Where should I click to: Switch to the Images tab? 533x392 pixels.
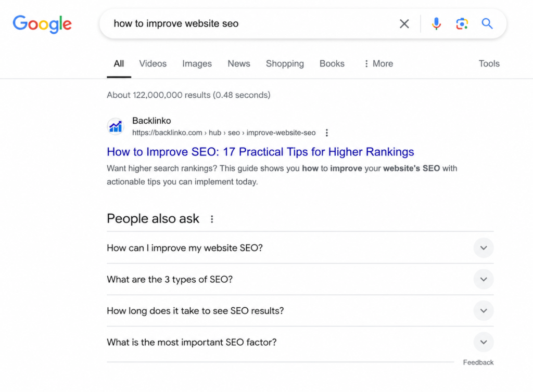tap(197, 63)
